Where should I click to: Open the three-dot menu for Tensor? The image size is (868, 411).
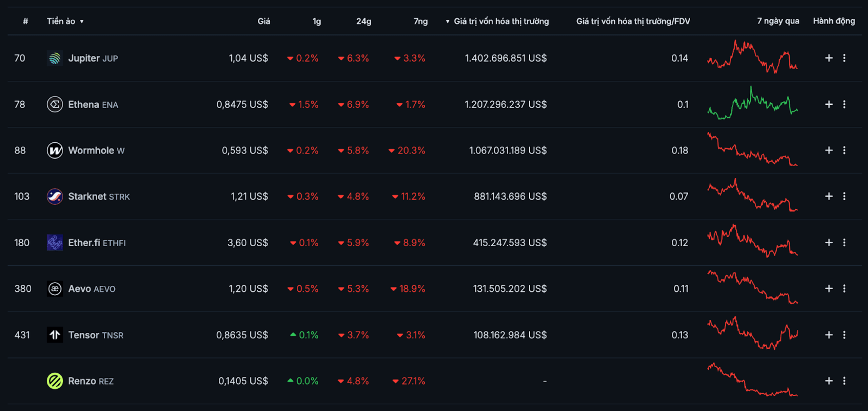pyautogui.click(x=844, y=335)
